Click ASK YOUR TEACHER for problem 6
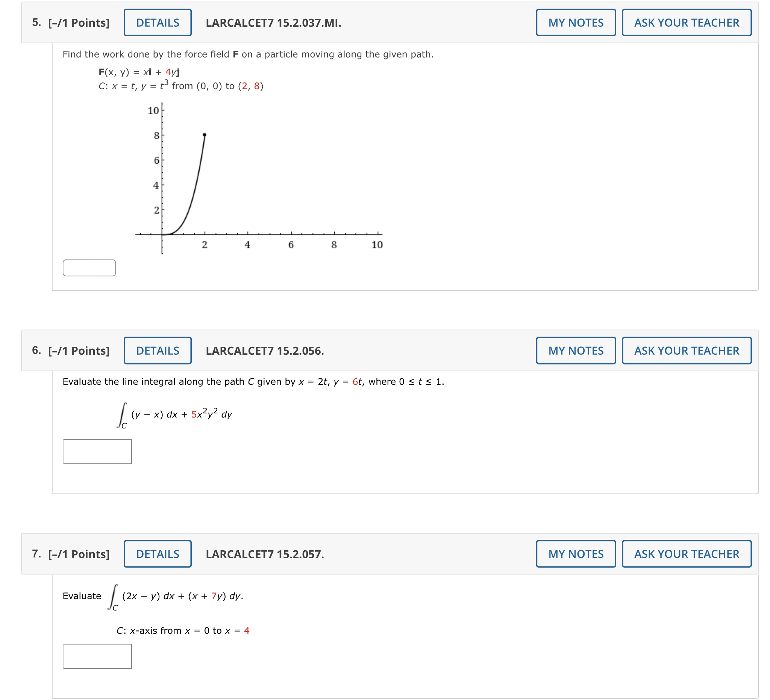Screen dimensions: 770x700 (687, 351)
